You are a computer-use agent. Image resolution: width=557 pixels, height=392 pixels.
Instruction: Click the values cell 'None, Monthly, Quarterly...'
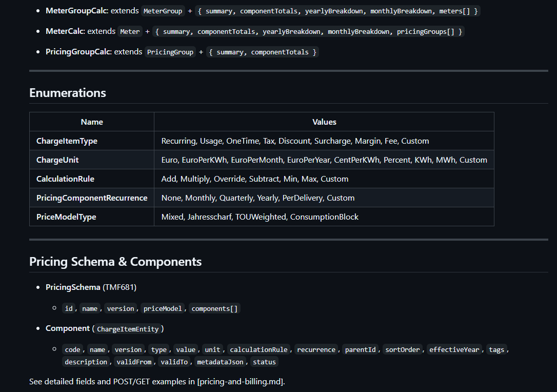[x=324, y=198]
